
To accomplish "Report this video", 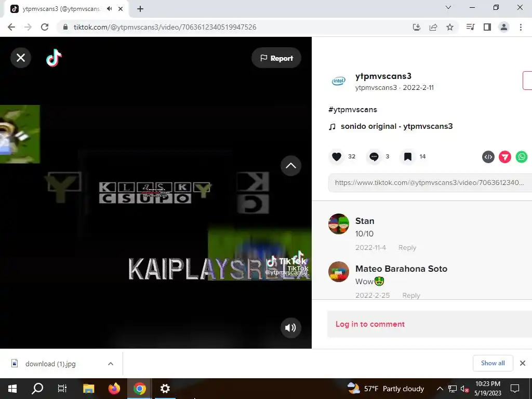I will 276,58.
